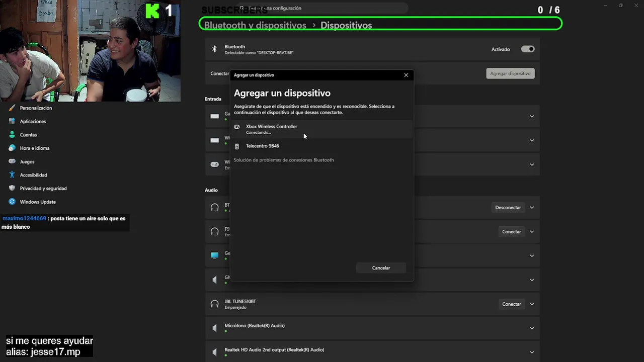This screenshot has width=644, height=362.
Task: Expand the Micrófono (Realtek(R) Audio) row
Action: pyautogui.click(x=532, y=328)
